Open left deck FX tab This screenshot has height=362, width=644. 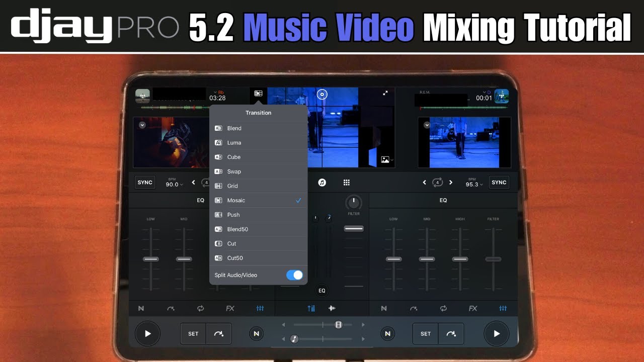tap(230, 308)
